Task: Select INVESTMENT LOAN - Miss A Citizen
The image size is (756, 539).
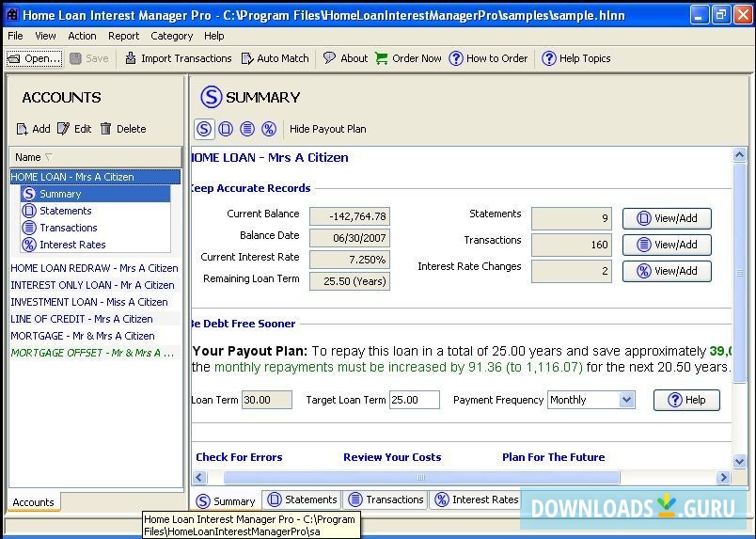Action: point(96,302)
